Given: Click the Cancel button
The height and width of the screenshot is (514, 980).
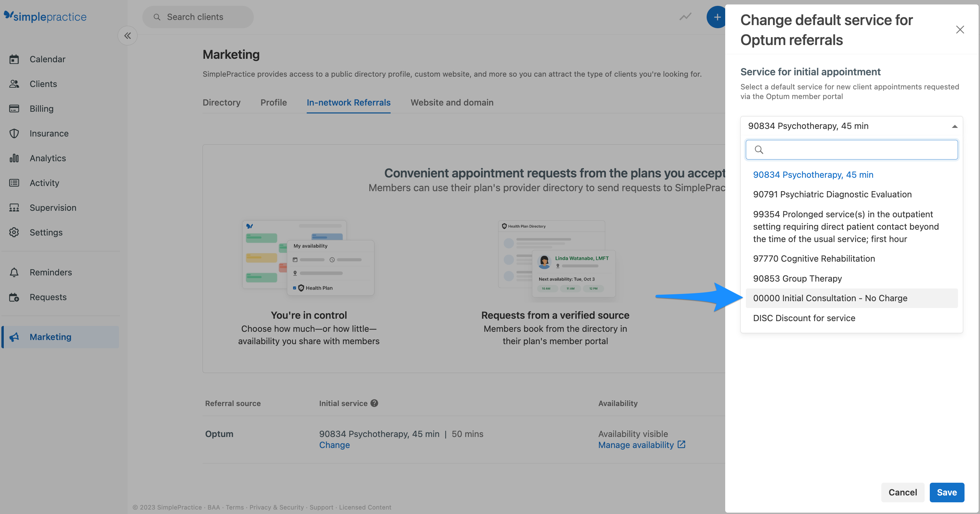Looking at the screenshot, I should click(x=902, y=492).
